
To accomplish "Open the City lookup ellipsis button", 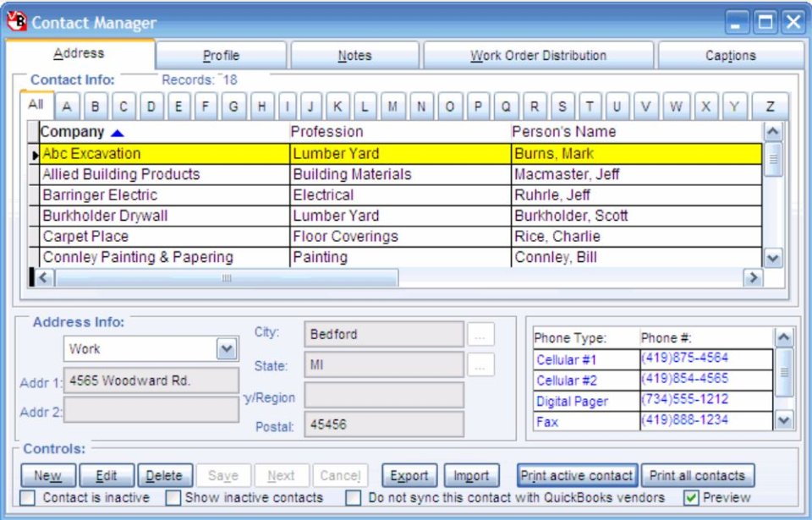I will pyautogui.click(x=480, y=333).
